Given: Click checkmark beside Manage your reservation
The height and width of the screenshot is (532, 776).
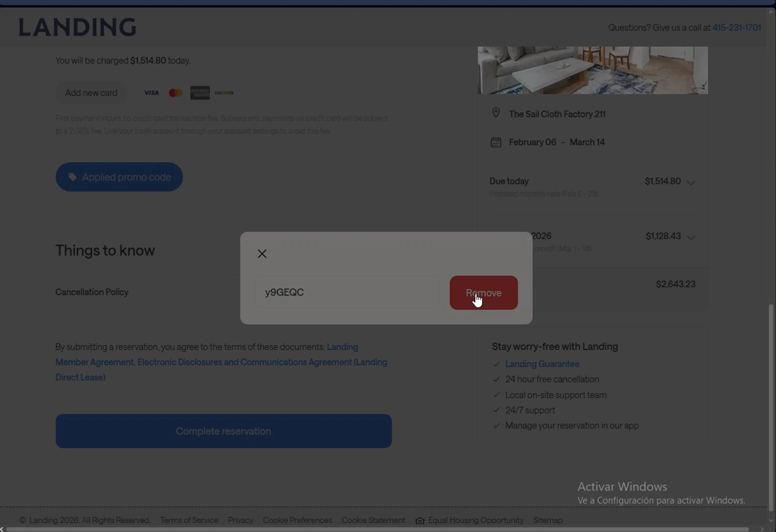Looking at the screenshot, I should click(x=497, y=425).
